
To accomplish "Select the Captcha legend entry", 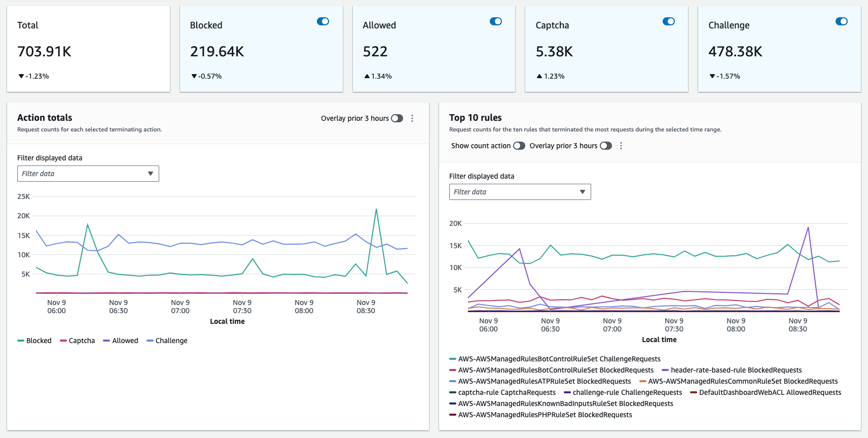I will (x=82, y=341).
